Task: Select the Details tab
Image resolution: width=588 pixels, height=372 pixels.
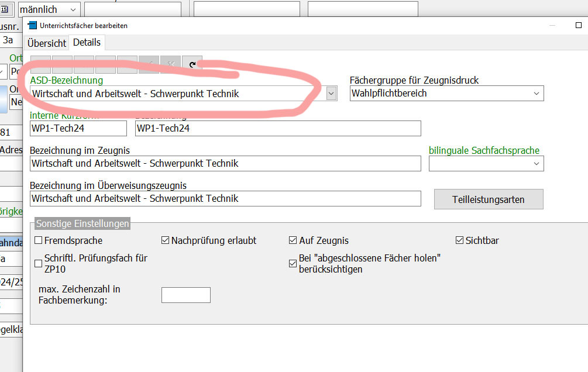Action: pos(87,43)
